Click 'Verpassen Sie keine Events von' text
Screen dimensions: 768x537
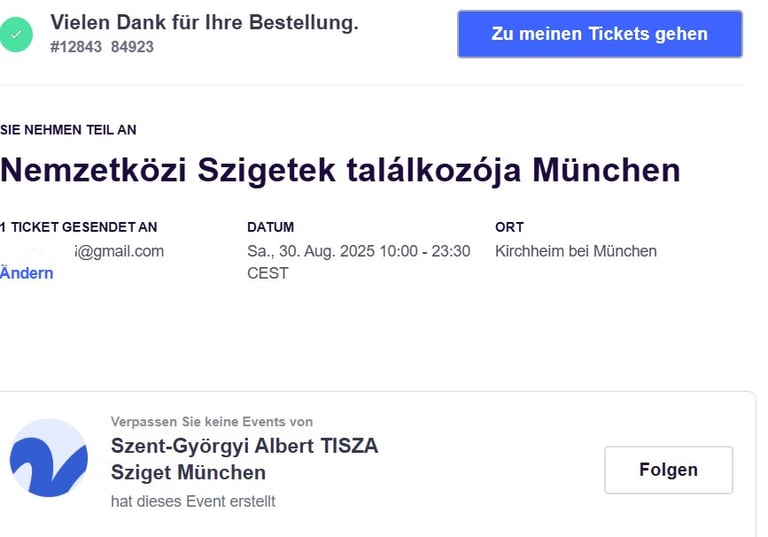tap(212, 422)
